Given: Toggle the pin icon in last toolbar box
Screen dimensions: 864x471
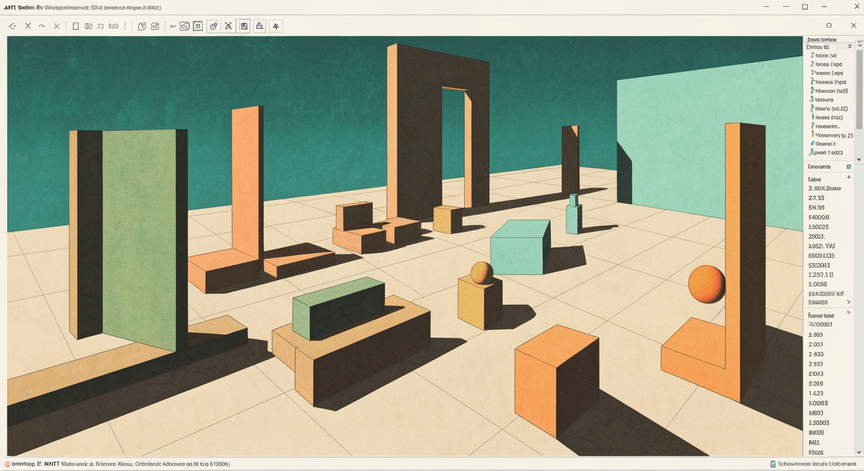Looking at the screenshot, I should (x=276, y=26).
